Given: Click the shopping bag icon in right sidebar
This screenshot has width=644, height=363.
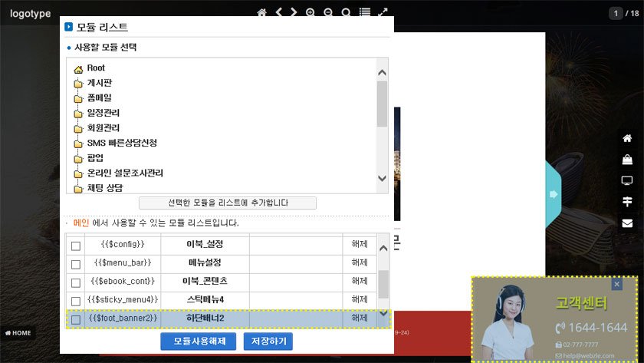Looking at the screenshot, I should [627, 160].
